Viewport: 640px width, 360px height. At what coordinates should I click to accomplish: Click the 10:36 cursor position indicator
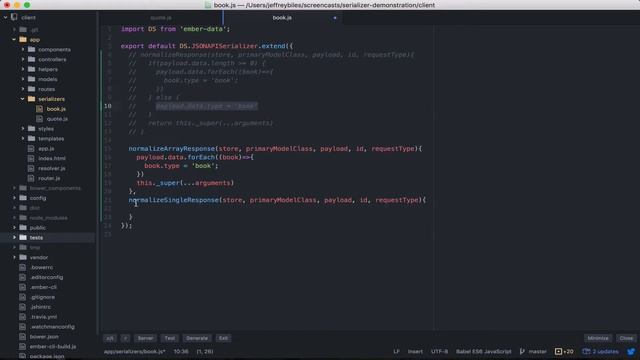[181, 351]
